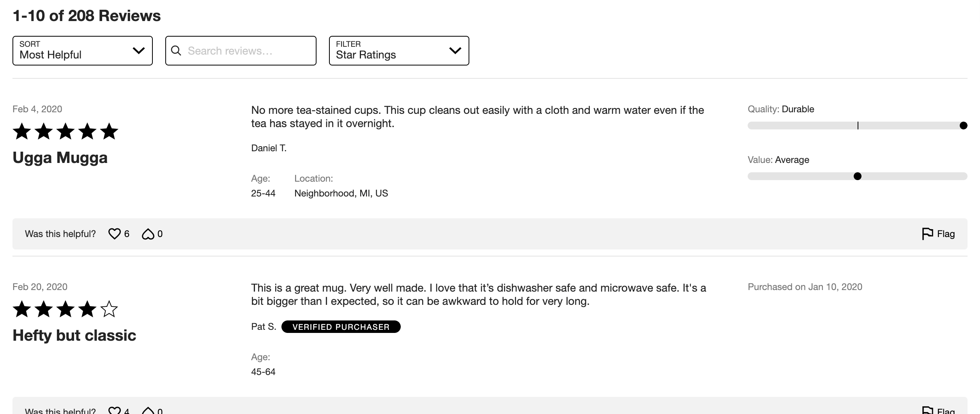This screenshot has width=980, height=414.
Task: Click the empty fifth star on Pat S.'s rating
Action: pyautogui.click(x=109, y=309)
